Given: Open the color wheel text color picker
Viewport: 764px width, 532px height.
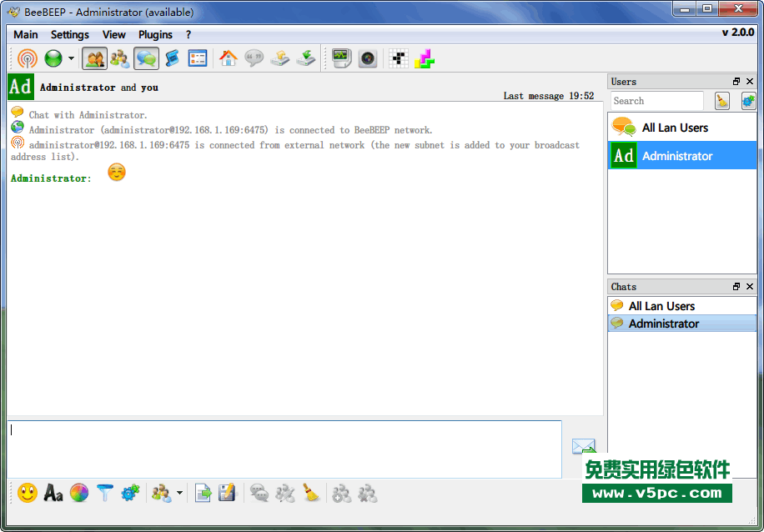Looking at the screenshot, I should pos(79,493).
